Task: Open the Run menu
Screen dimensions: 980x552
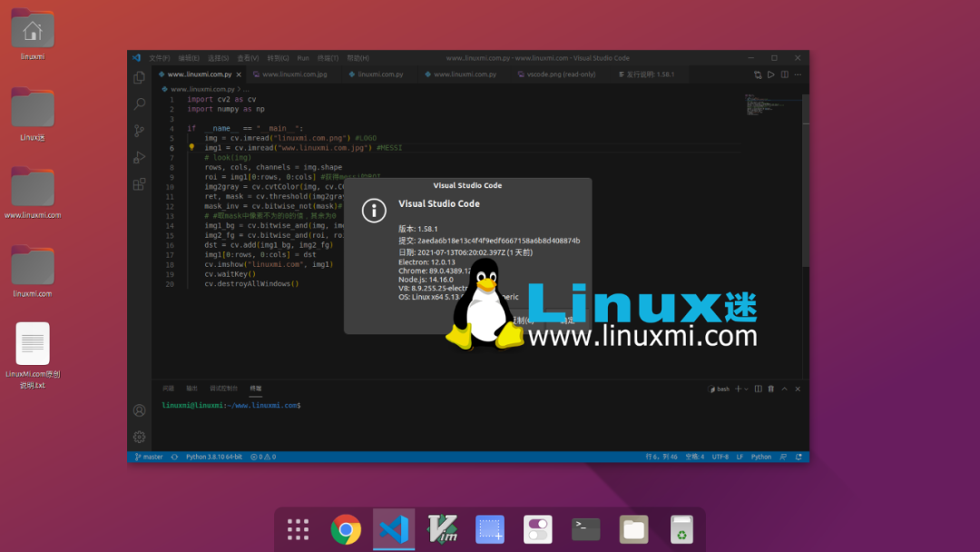Action: pyautogui.click(x=303, y=58)
